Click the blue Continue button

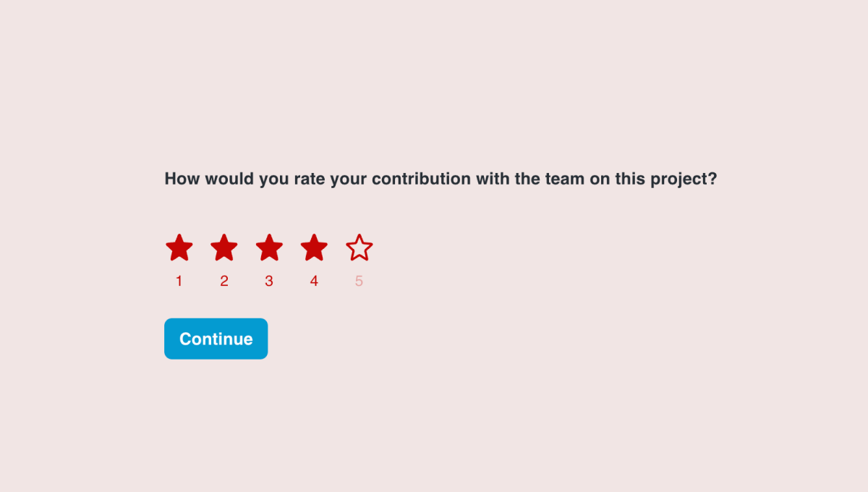pyautogui.click(x=216, y=339)
